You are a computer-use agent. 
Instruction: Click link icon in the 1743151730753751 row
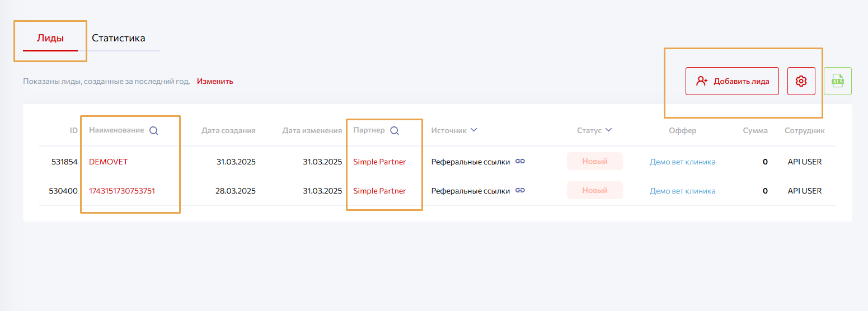coord(520,191)
